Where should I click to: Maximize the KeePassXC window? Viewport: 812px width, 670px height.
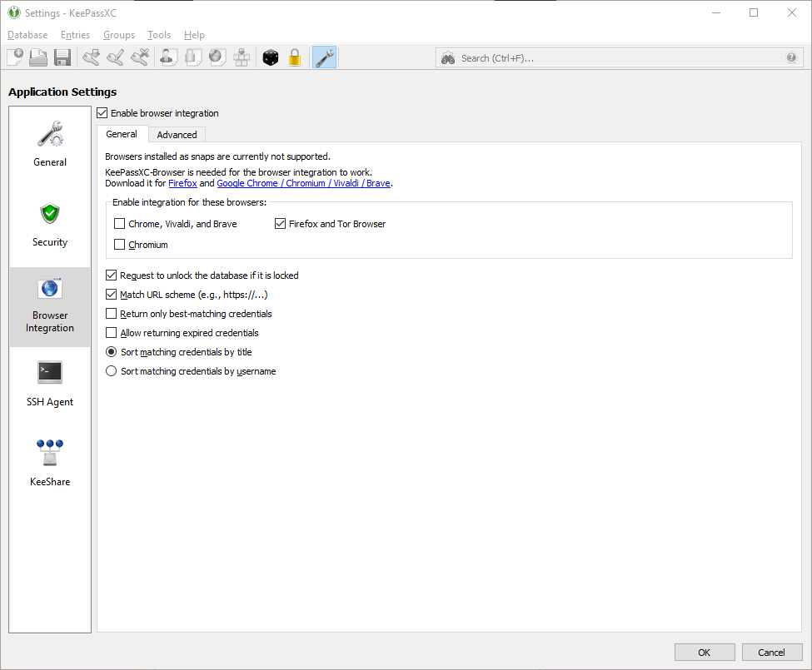pos(754,12)
